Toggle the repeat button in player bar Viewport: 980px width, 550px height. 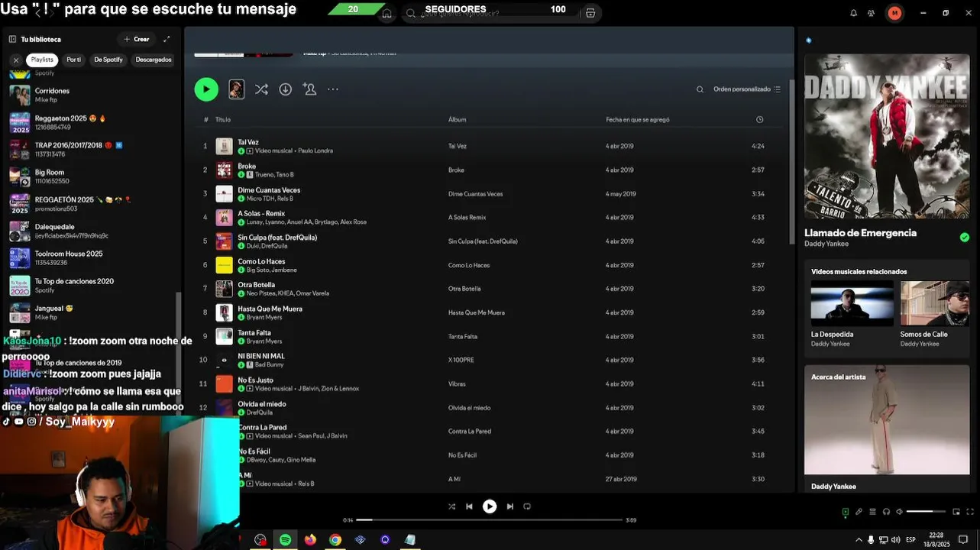[527, 506]
